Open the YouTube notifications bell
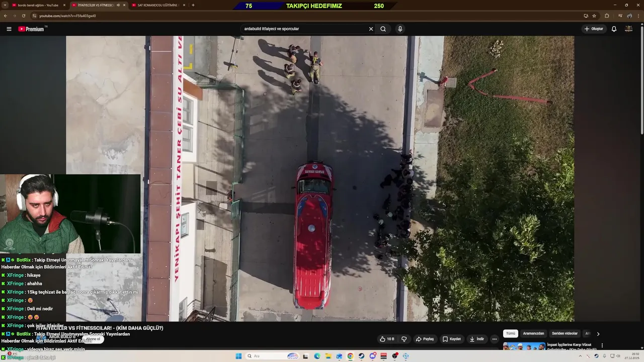Viewport: 644px width, 362px height. pos(614,29)
